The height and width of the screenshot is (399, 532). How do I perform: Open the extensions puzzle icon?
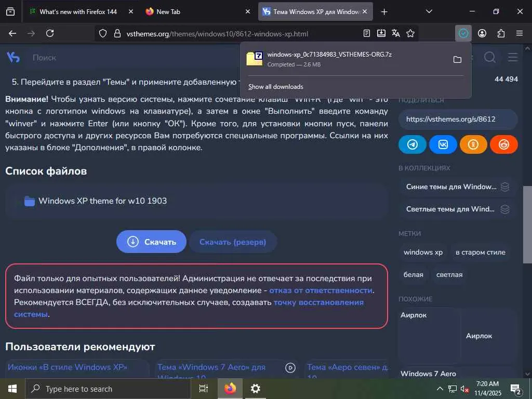point(501,33)
